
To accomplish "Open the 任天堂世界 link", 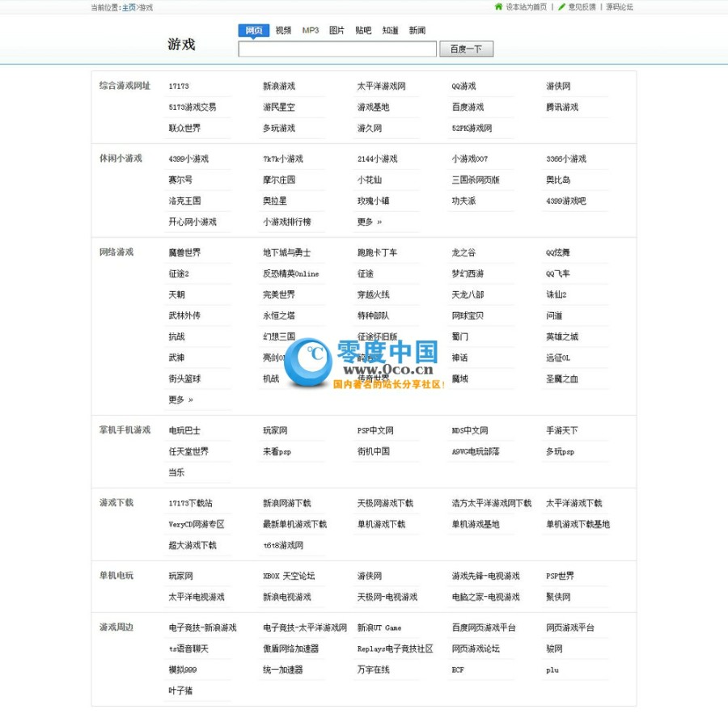I will tap(188, 452).
